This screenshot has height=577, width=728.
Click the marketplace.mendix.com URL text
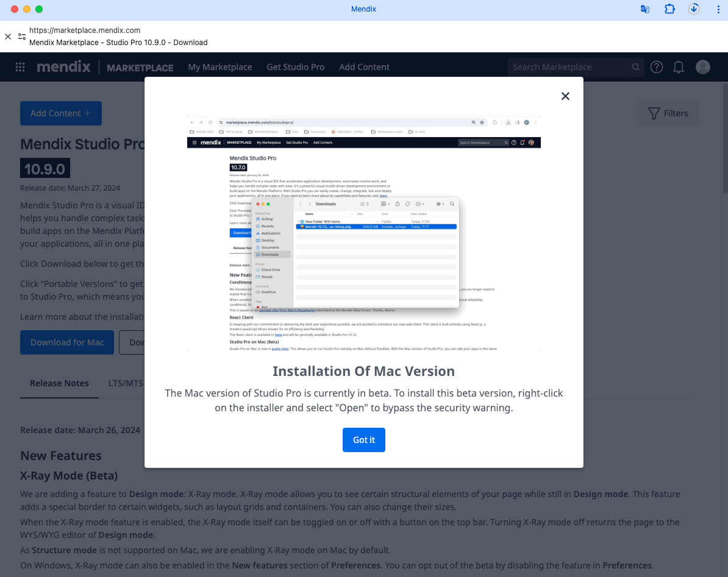[85, 30]
